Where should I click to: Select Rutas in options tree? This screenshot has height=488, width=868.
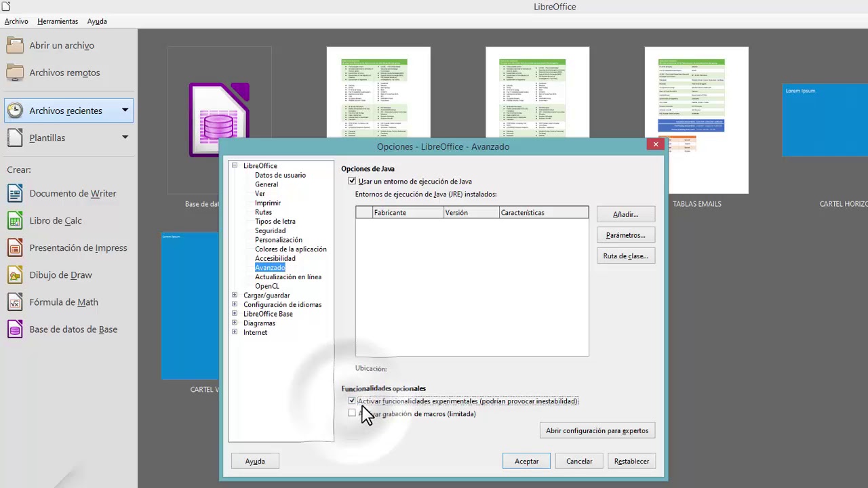(263, 212)
